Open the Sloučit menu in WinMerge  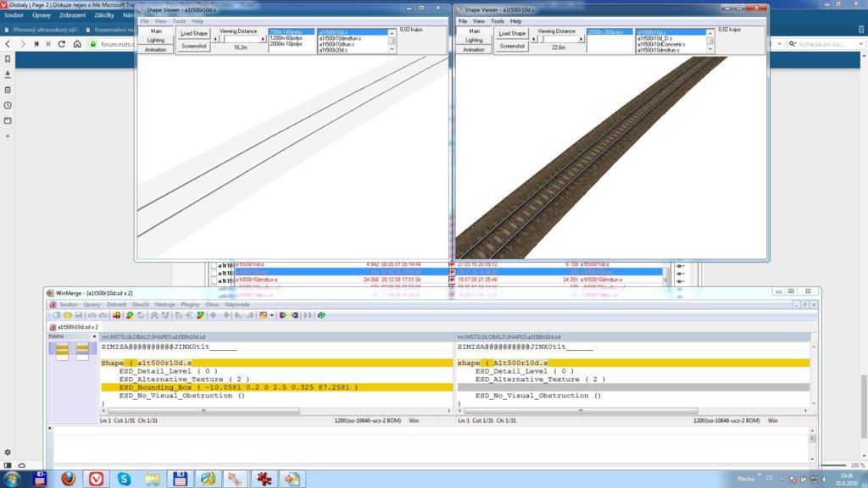pyautogui.click(x=140, y=304)
